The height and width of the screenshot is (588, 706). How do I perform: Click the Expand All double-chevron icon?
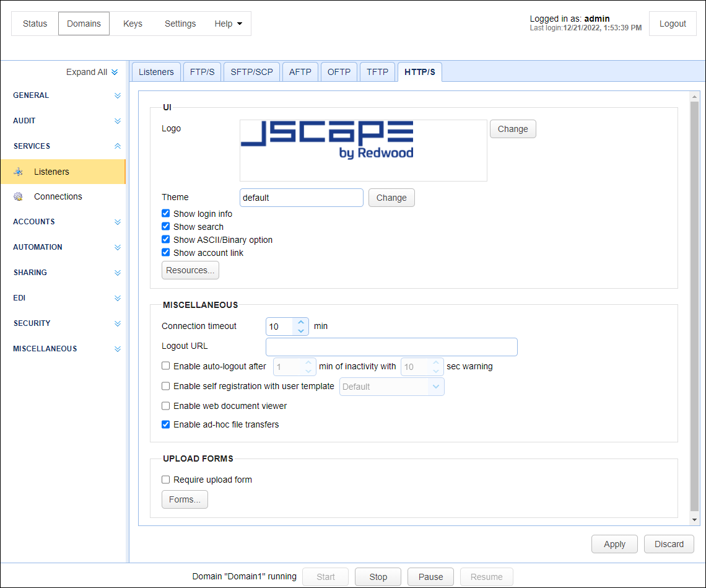[115, 72]
